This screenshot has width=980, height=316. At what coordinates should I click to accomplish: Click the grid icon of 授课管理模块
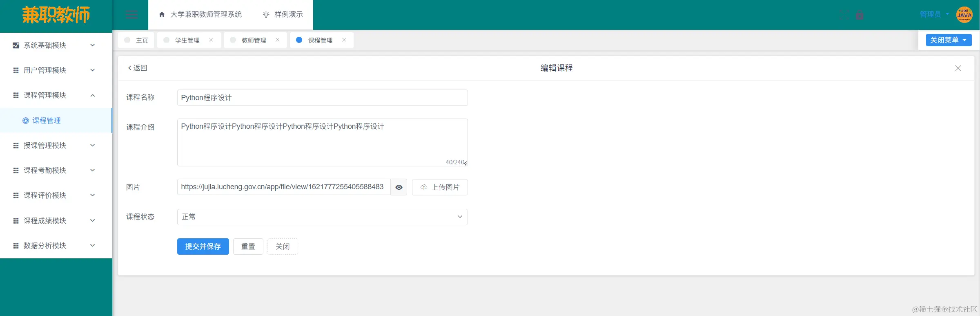click(16, 146)
